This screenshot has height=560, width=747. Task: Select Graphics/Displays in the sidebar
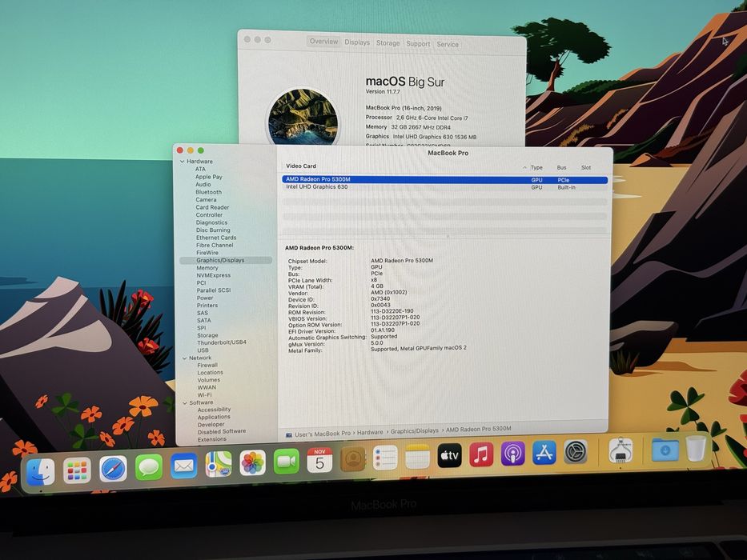pyautogui.click(x=226, y=261)
